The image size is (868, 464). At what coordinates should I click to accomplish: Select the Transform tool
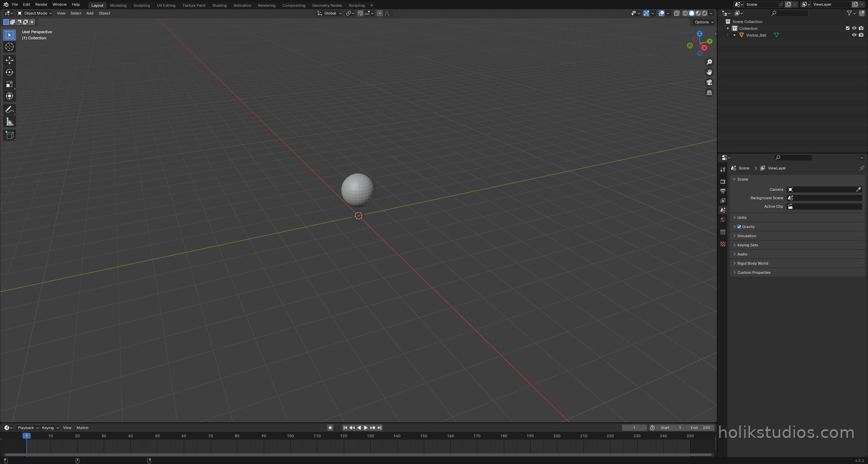pyautogui.click(x=9, y=96)
